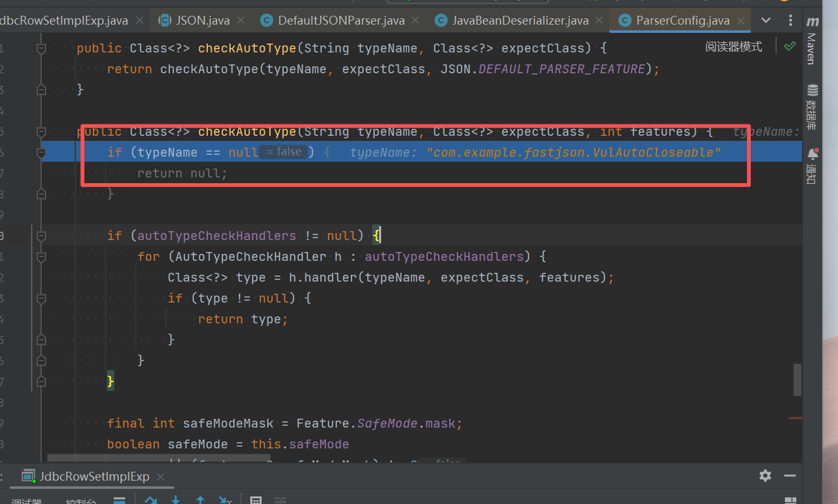The image size is (838, 504).
Task: Fold the 'for (AutoTypeCheckHandler h' loop
Action: 42,256
